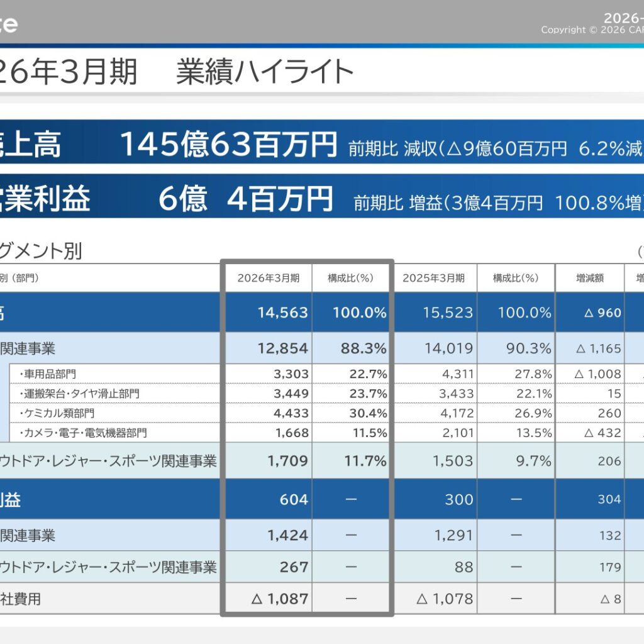Select value 4,433 for ケミカル類部門
The height and width of the screenshot is (644, 644).
[291, 413]
